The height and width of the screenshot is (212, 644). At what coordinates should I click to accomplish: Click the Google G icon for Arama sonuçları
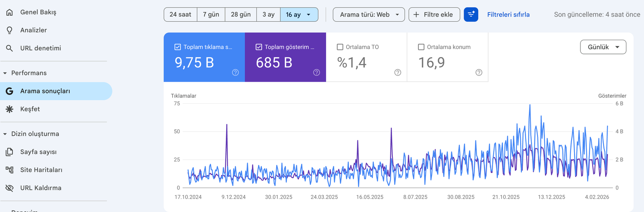(10, 91)
